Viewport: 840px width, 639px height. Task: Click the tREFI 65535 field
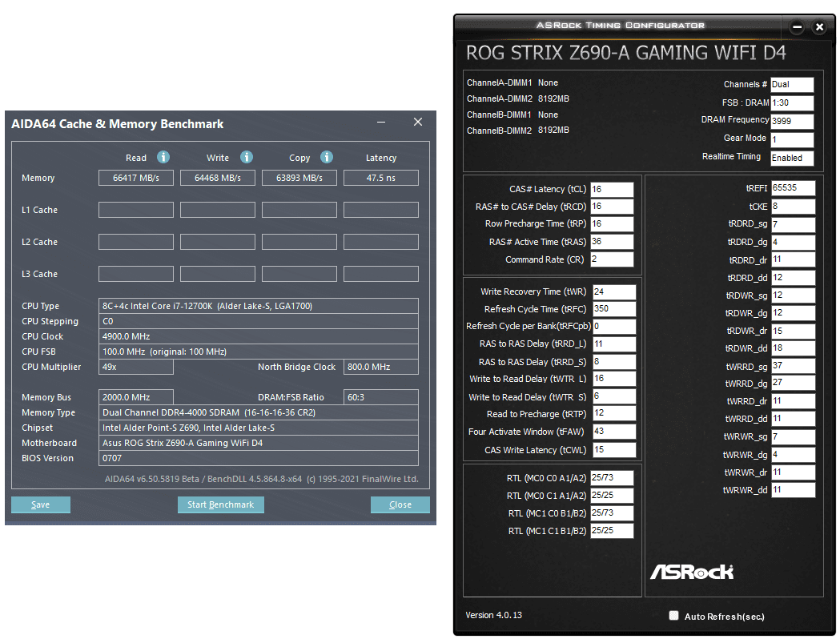pyautogui.click(x=793, y=188)
